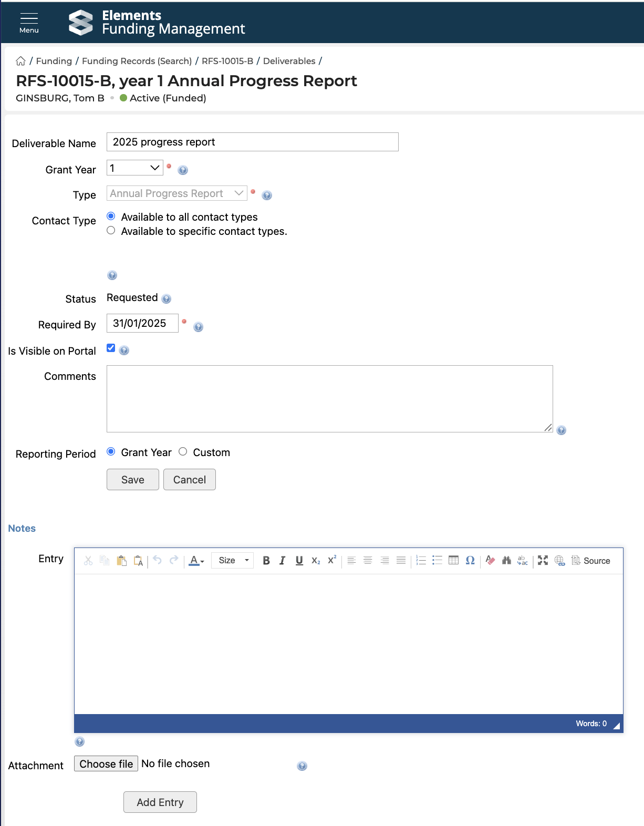The width and height of the screenshot is (644, 826).
Task: Maximize the Entry editor
Action: coord(543,561)
